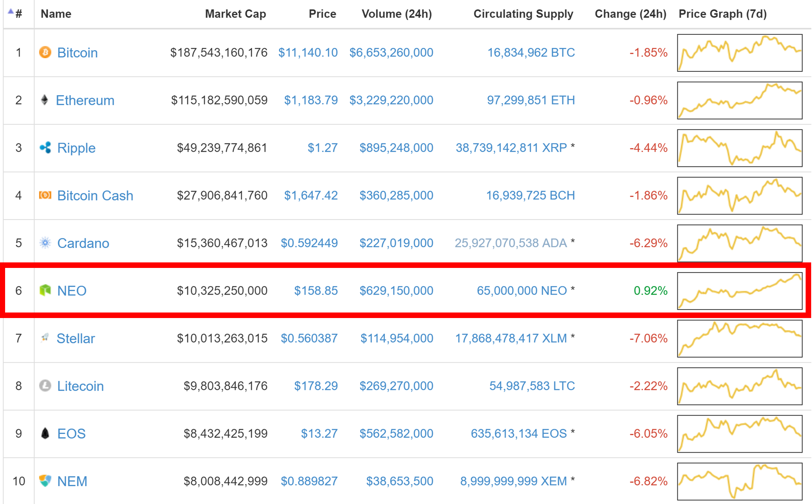Click supply 65,000,000 NEO
Image resolution: width=812 pixels, height=504 pixels.
point(522,290)
